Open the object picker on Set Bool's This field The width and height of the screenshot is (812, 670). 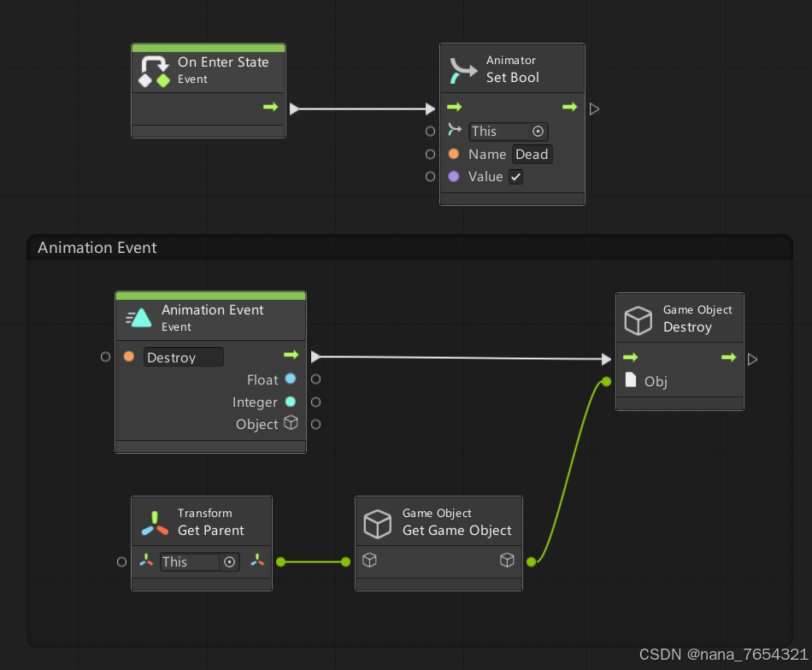pos(537,131)
